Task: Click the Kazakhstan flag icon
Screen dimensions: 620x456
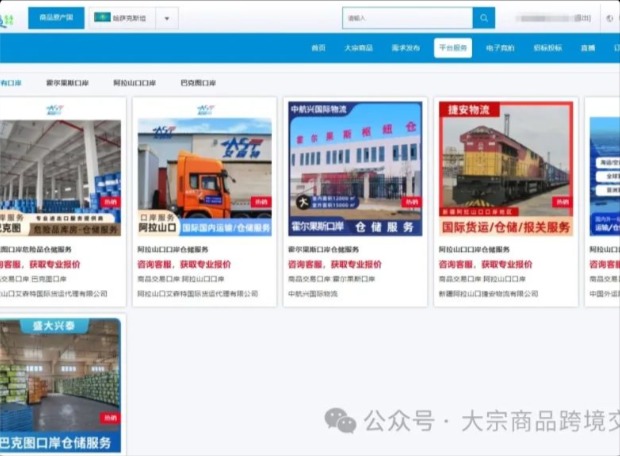Action: click(102, 17)
